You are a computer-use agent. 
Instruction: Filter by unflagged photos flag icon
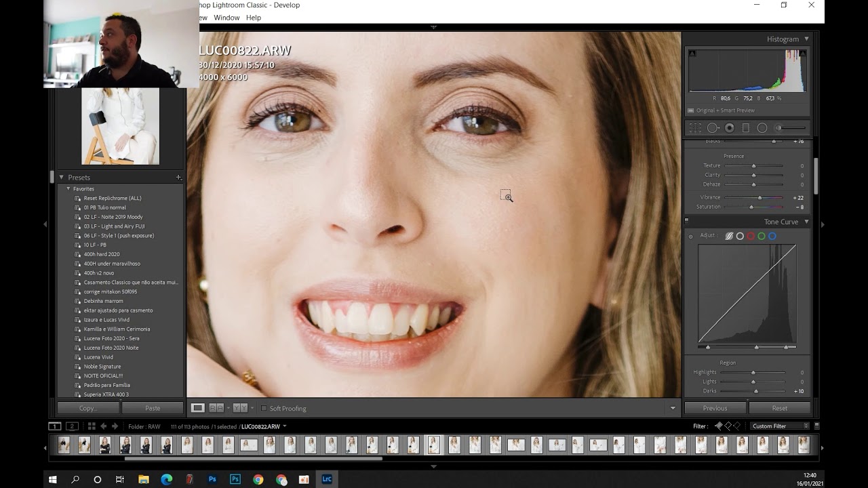[x=728, y=426]
